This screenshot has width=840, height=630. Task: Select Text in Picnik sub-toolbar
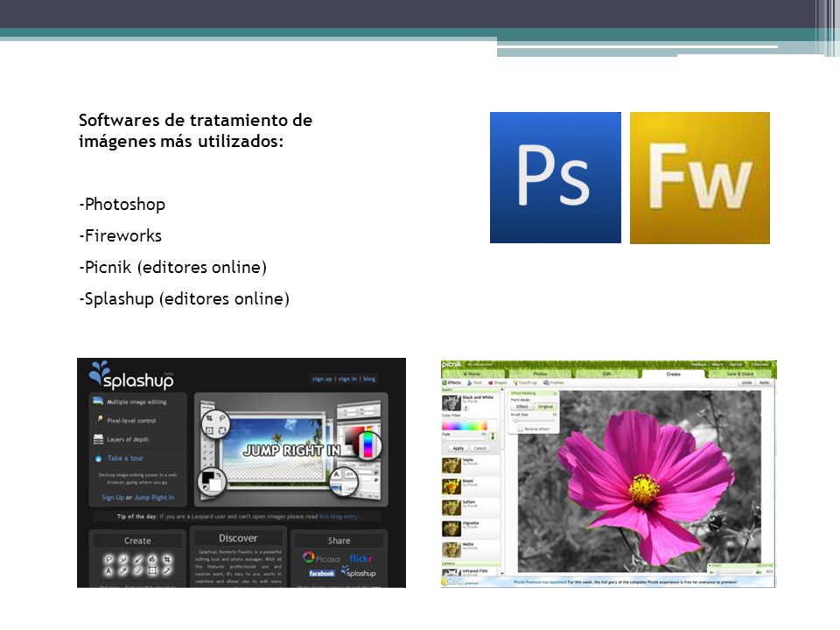(474, 382)
